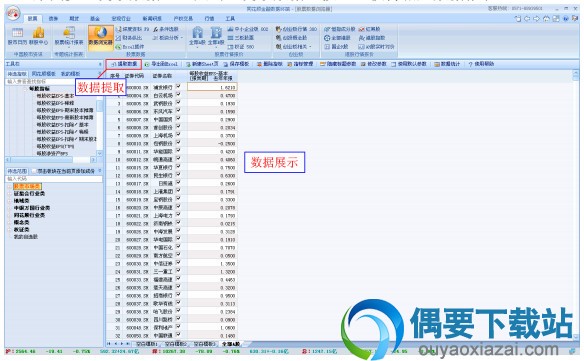Click the home icon at top right
584x361 pixels.
click(546, 19)
